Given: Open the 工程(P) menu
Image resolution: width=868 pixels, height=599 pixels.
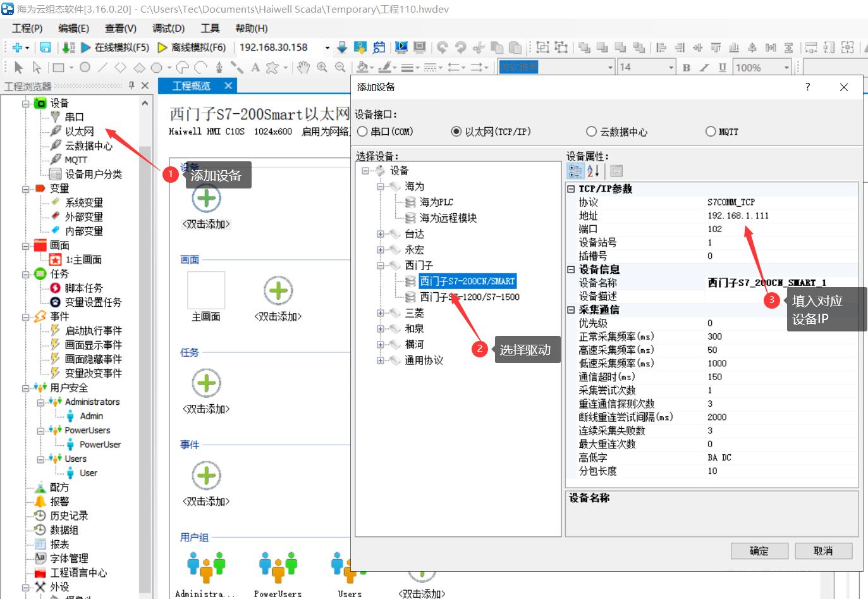Looking at the screenshot, I should (x=27, y=28).
